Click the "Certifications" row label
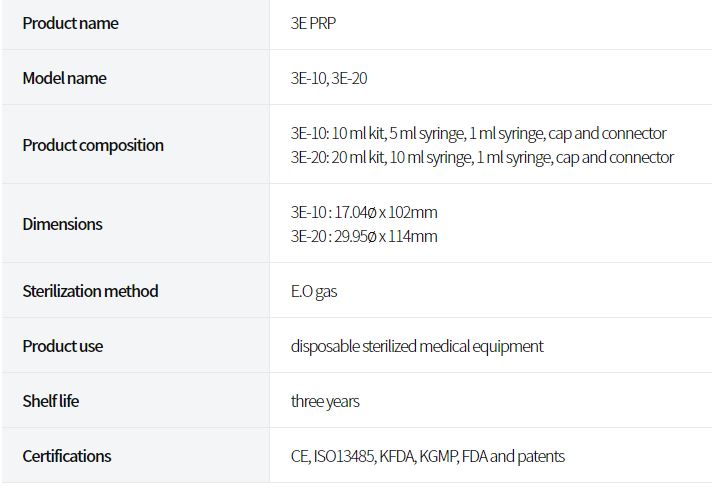The height and width of the screenshot is (487, 712). 67,456
